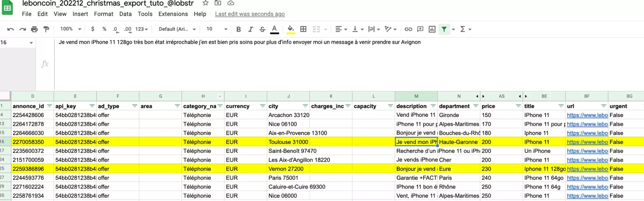
Task: Open the borders tool
Action: (303, 29)
